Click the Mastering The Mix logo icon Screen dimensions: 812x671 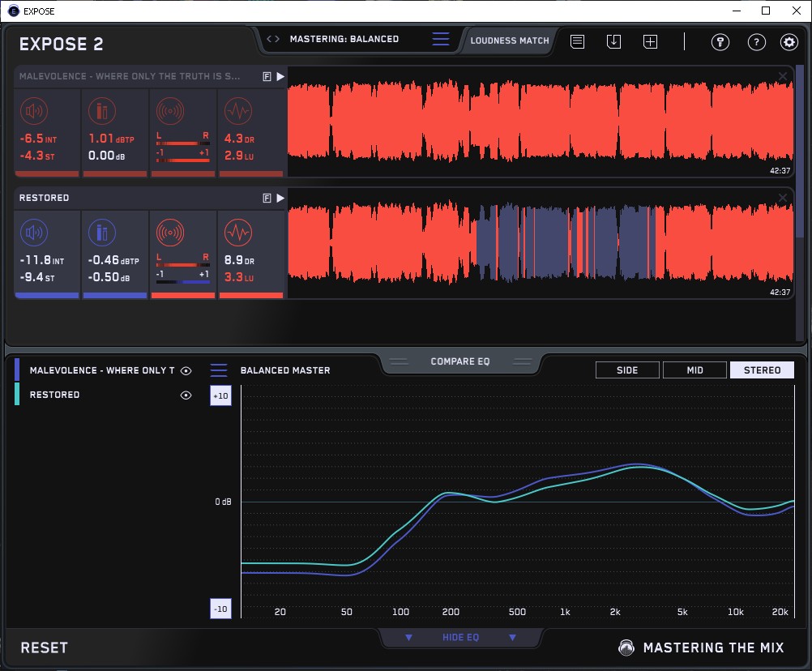pyautogui.click(x=626, y=647)
